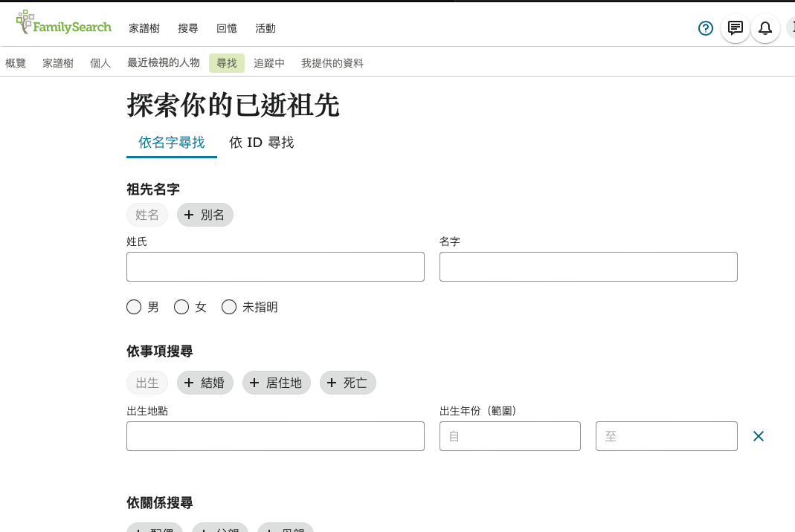
Task: Add 居住地 event search
Action: tap(277, 383)
